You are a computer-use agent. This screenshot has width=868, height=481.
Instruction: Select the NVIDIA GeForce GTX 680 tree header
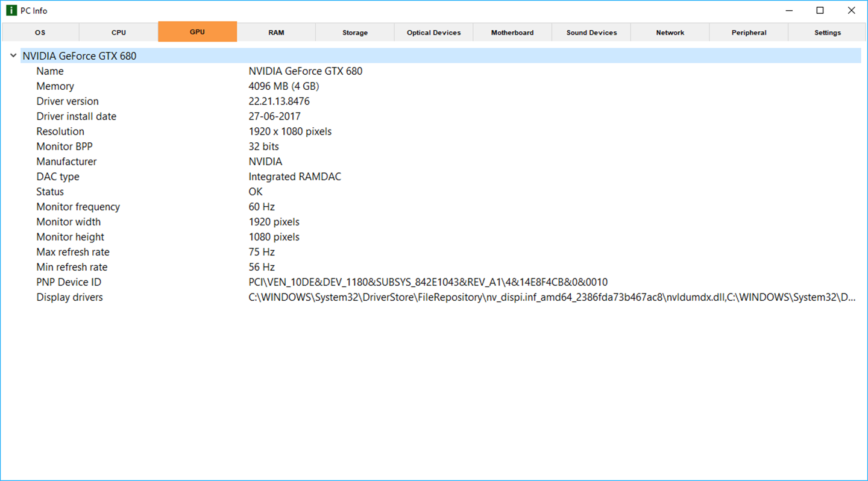pos(441,56)
